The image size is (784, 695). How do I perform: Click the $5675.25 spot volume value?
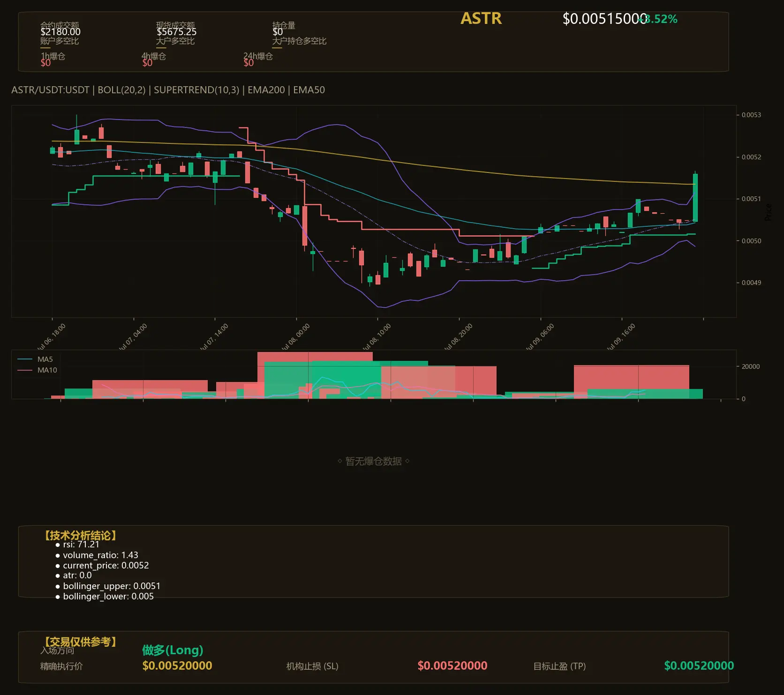(176, 32)
